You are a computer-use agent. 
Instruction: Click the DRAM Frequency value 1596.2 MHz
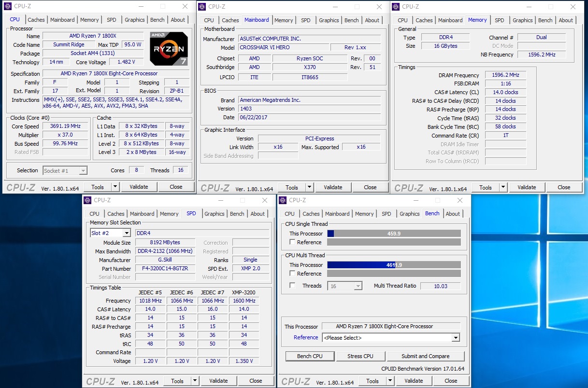(505, 75)
